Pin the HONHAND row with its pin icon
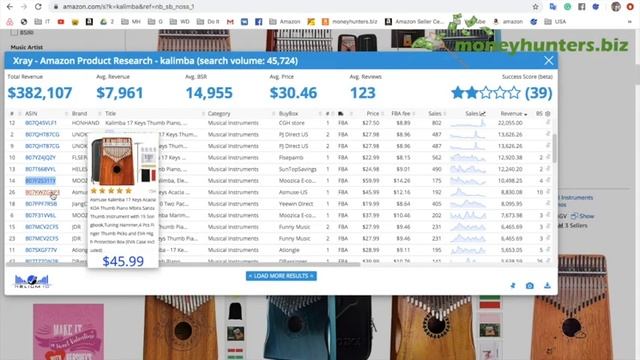 click(548, 122)
